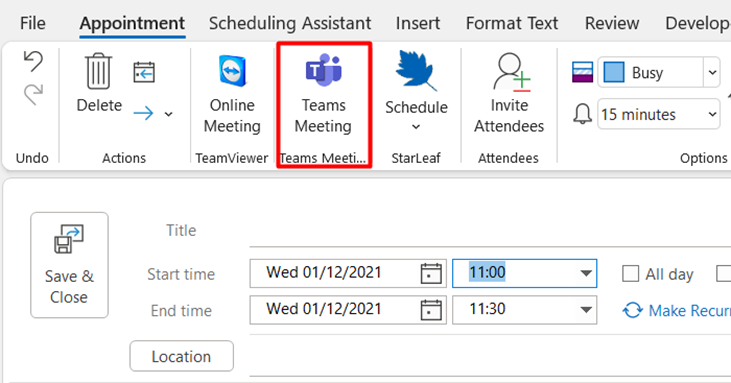Expand the StarLeaf Schedule dropdown
Image resolution: width=731 pixels, height=383 pixels.
tap(416, 127)
